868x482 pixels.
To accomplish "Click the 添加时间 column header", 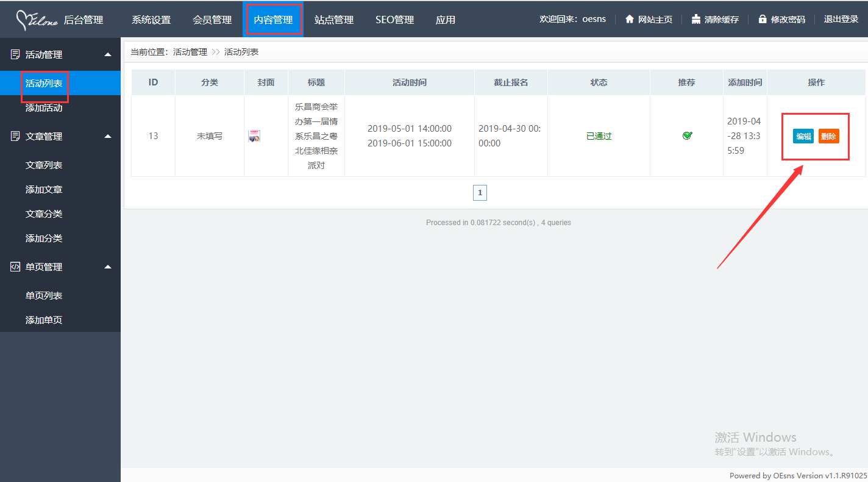I will [x=745, y=82].
